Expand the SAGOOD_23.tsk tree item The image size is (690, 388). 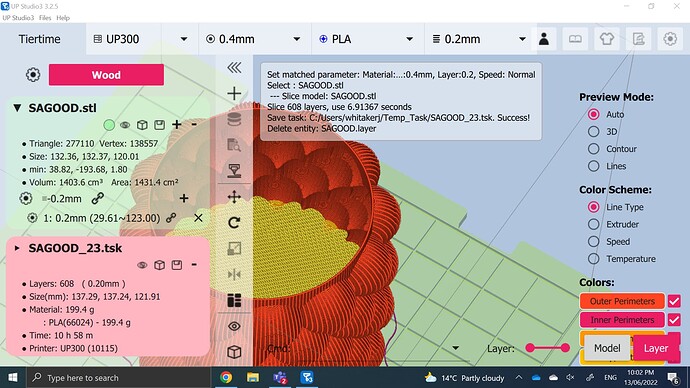point(17,248)
